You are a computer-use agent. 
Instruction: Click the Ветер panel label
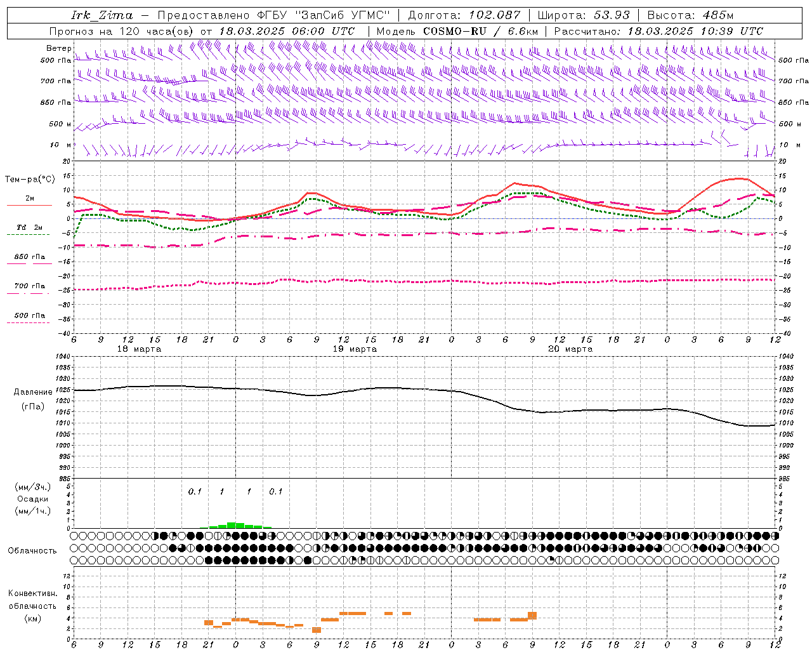coord(58,48)
